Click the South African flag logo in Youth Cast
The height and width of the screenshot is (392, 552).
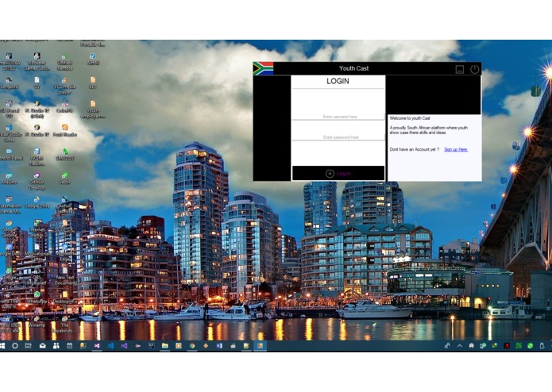pyautogui.click(x=263, y=68)
